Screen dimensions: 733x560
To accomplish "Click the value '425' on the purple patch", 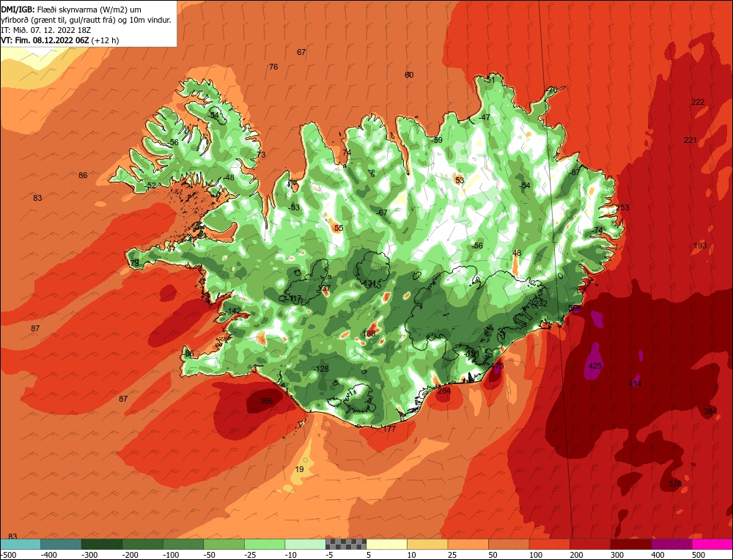I will (595, 366).
